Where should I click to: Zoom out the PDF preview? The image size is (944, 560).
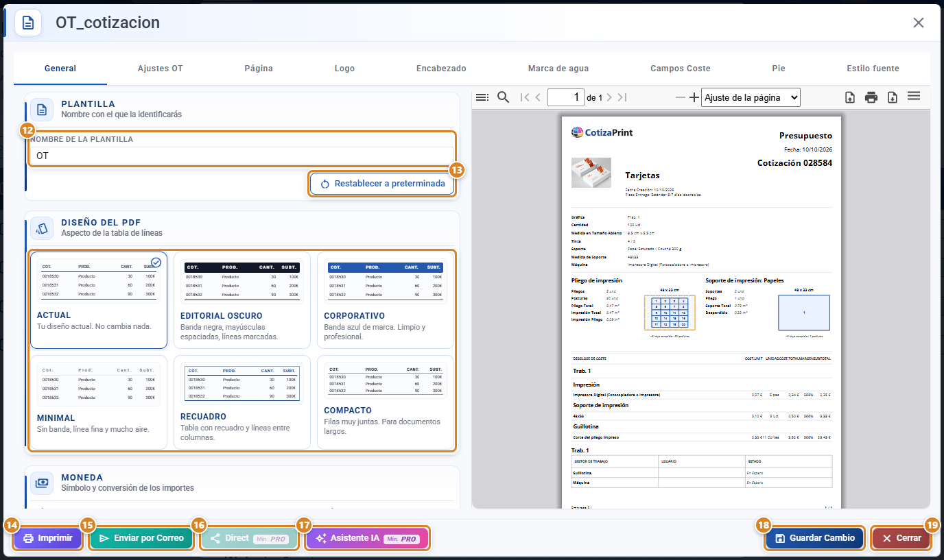[x=681, y=97]
